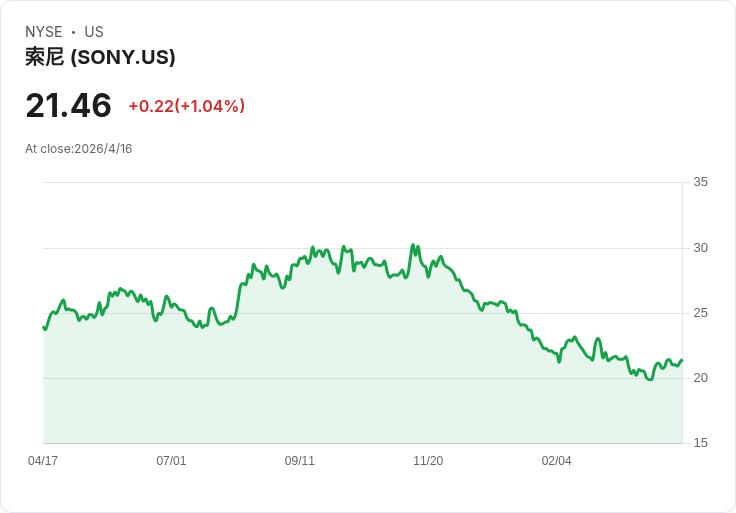Select the 02/04 date on the x-axis
The image size is (736, 513).
click(x=556, y=461)
